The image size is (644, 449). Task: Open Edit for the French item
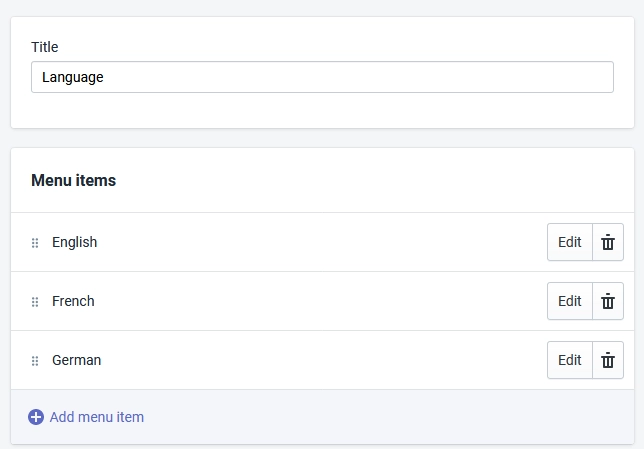tap(569, 301)
